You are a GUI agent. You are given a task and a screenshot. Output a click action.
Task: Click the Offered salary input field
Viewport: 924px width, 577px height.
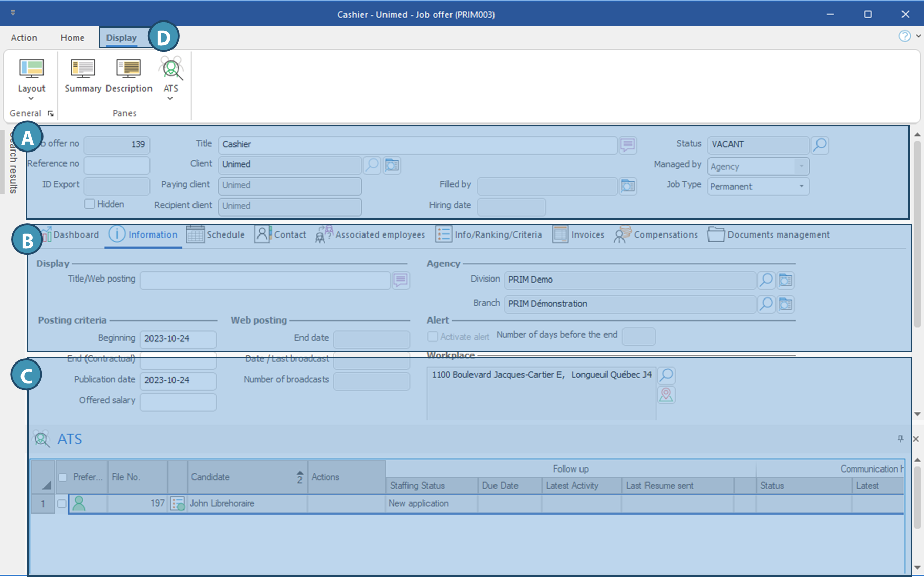[x=178, y=402]
